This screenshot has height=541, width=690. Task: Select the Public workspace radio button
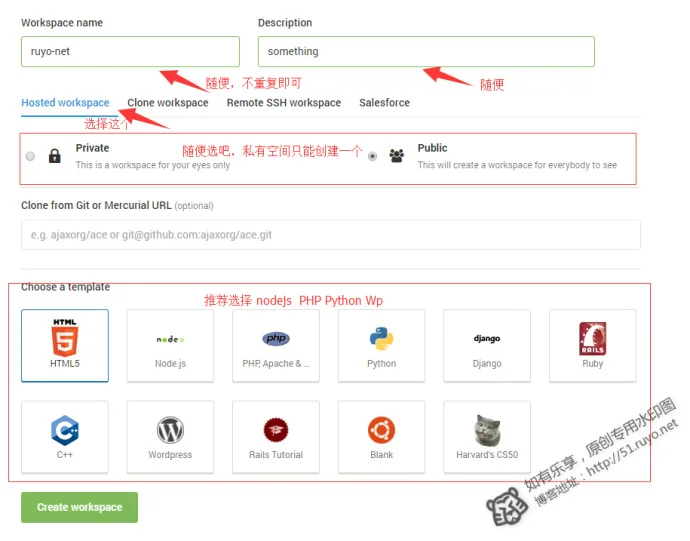click(372, 156)
